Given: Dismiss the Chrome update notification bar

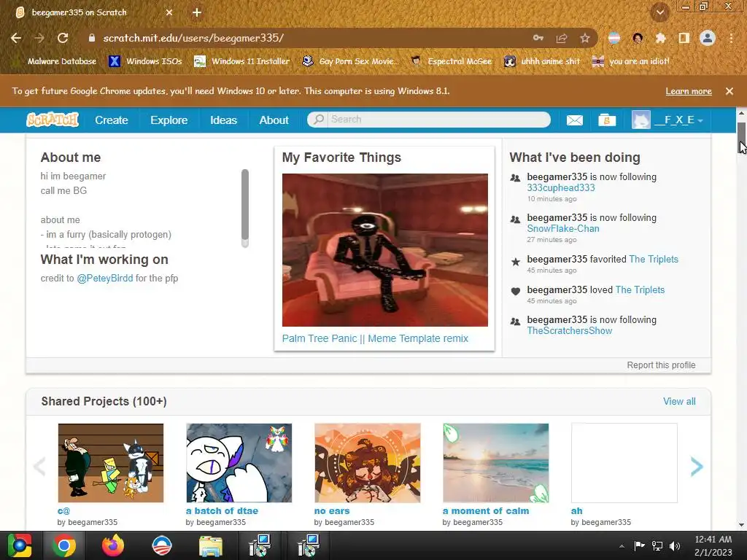Looking at the screenshot, I should coord(729,91).
